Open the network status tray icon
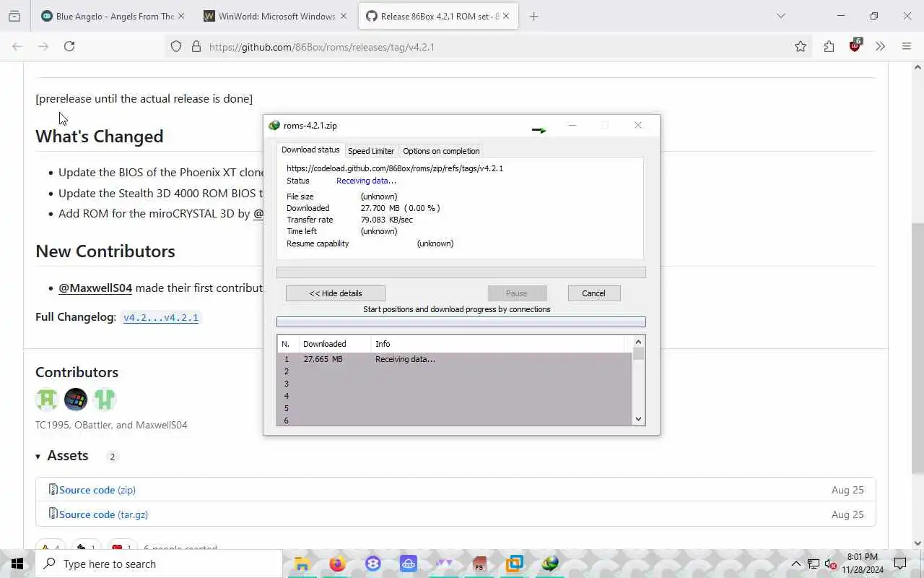The height and width of the screenshot is (578, 924). click(814, 564)
